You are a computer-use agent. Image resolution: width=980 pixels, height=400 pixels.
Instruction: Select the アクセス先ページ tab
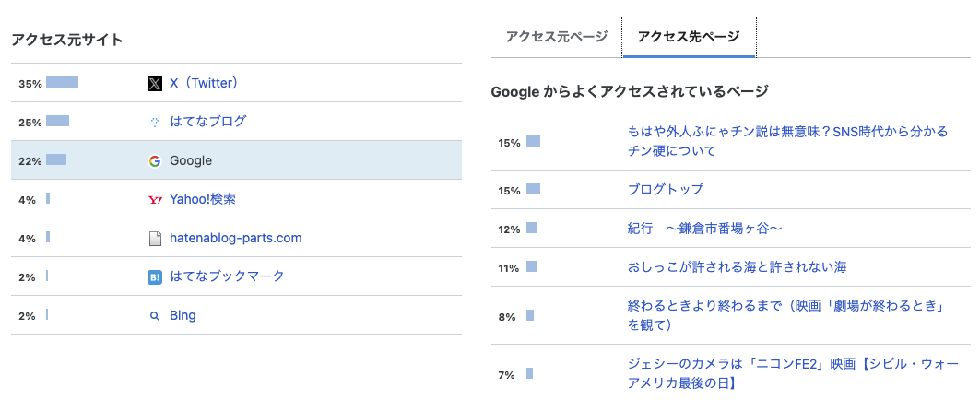688,37
